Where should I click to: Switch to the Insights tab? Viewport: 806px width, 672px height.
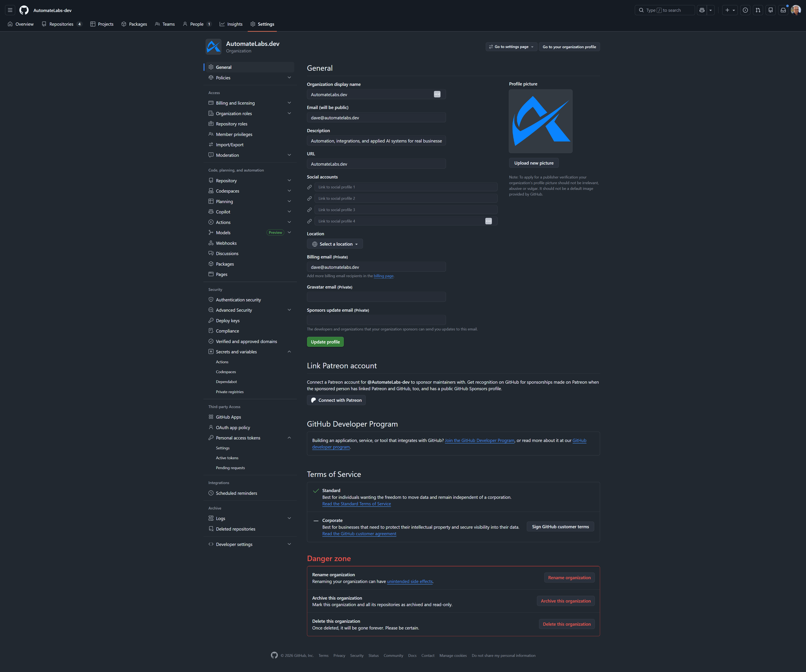[x=231, y=24]
